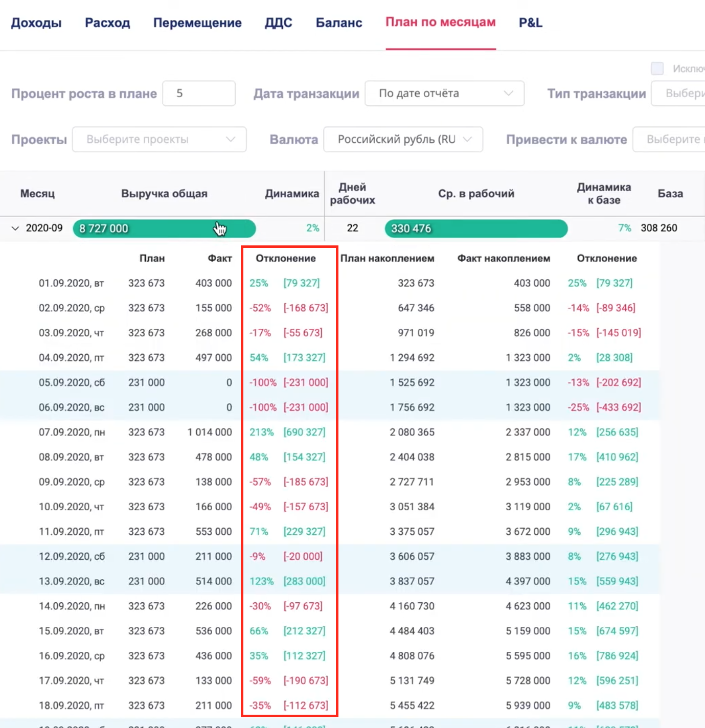705x728 pixels.
Task: Click the План subheader
Action: pyautogui.click(x=152, y=258)
